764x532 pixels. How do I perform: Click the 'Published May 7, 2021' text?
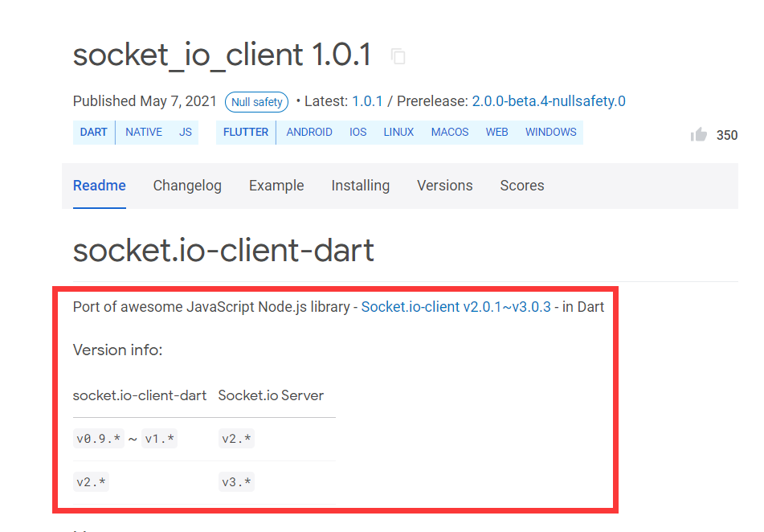pyautogui.click(x=145, y=101)
